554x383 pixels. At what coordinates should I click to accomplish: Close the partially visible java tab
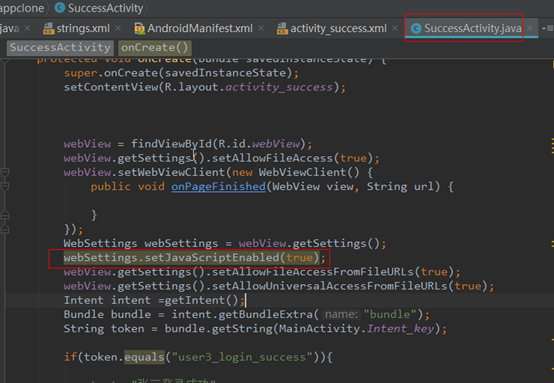(x=28, y=28)
